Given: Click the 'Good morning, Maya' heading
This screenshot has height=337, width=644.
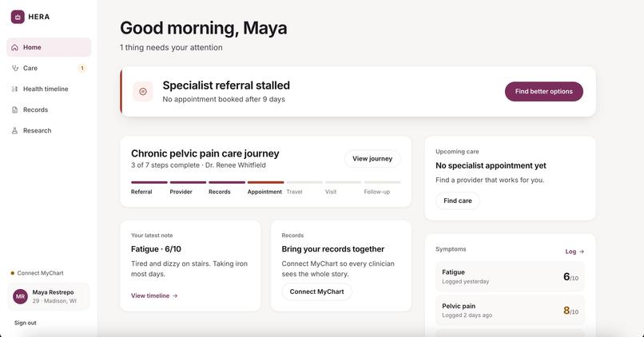Looking at the screenshot, I should [x=204, y=28].
